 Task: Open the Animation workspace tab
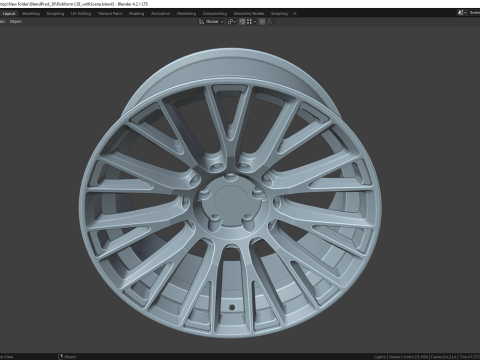160,14
